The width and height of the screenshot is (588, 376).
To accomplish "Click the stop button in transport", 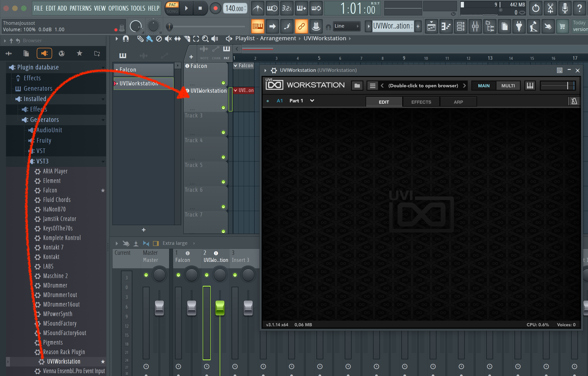I will [200, 8].
